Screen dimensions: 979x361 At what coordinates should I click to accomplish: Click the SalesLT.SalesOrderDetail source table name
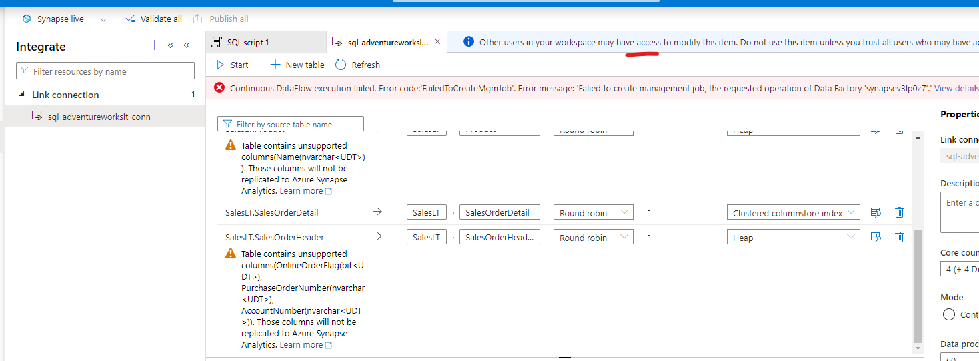[272, 213]
